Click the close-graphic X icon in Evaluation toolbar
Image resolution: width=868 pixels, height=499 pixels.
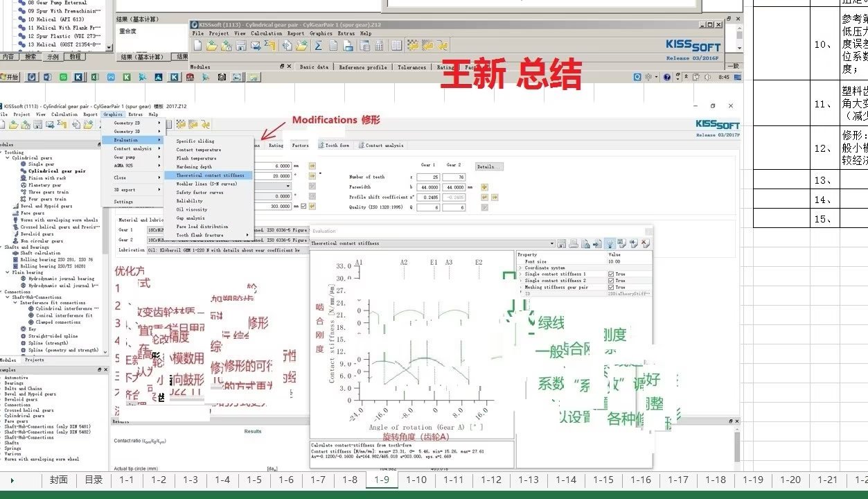point(645,243)
